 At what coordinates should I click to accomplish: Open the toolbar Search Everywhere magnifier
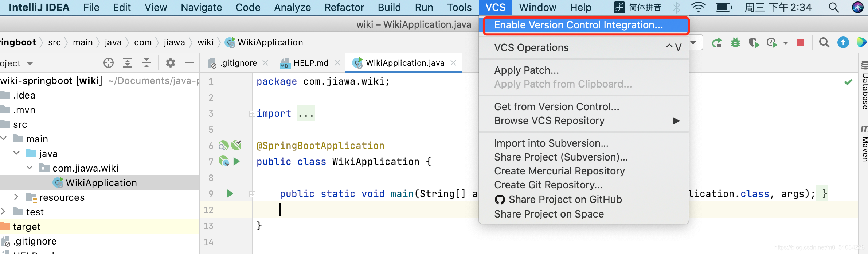pyautogui.click(x=824, y=43)
